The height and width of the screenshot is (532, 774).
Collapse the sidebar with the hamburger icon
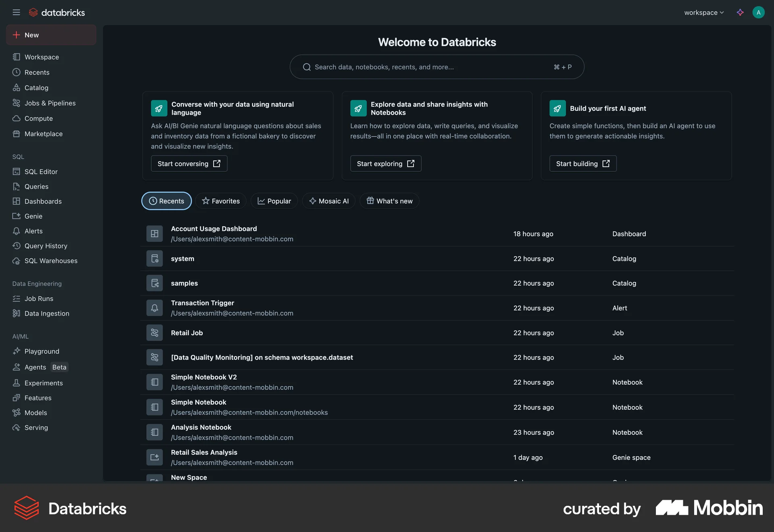click(x=17, y=12)
